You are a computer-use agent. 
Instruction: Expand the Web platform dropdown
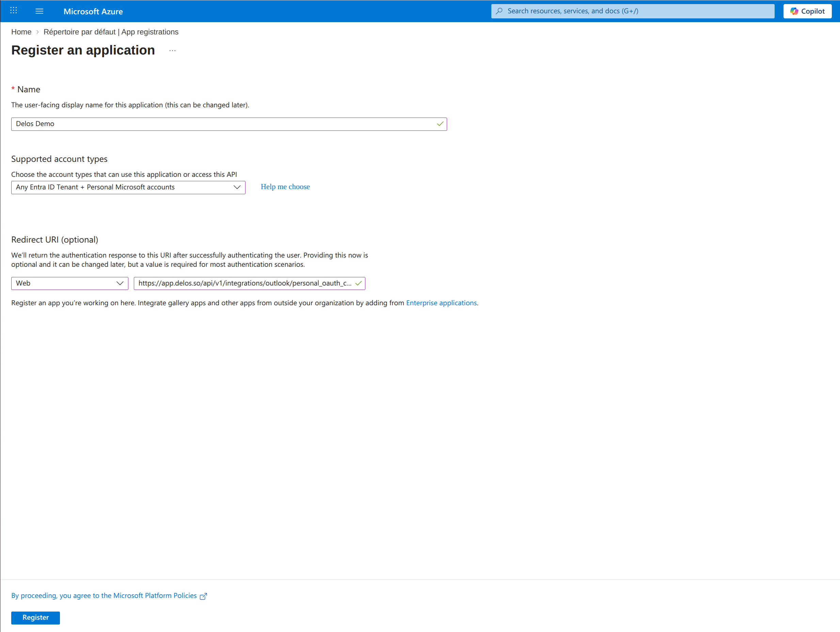(x=70, y=283)
